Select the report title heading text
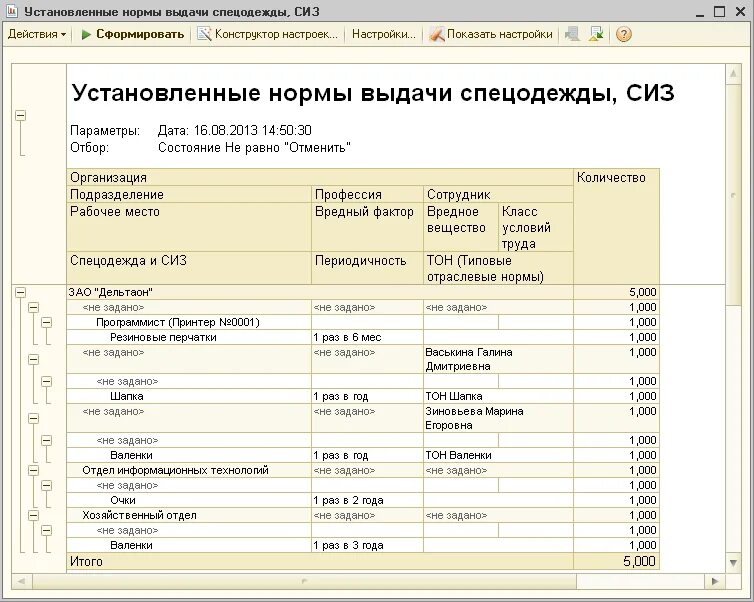754x602 pixels. 373,93
